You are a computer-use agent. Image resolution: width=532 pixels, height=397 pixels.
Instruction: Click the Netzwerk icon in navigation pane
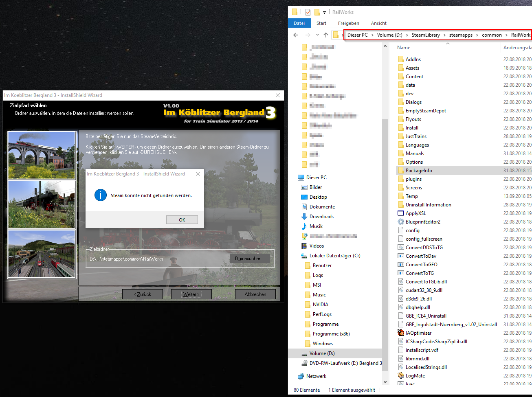(301, 376)
